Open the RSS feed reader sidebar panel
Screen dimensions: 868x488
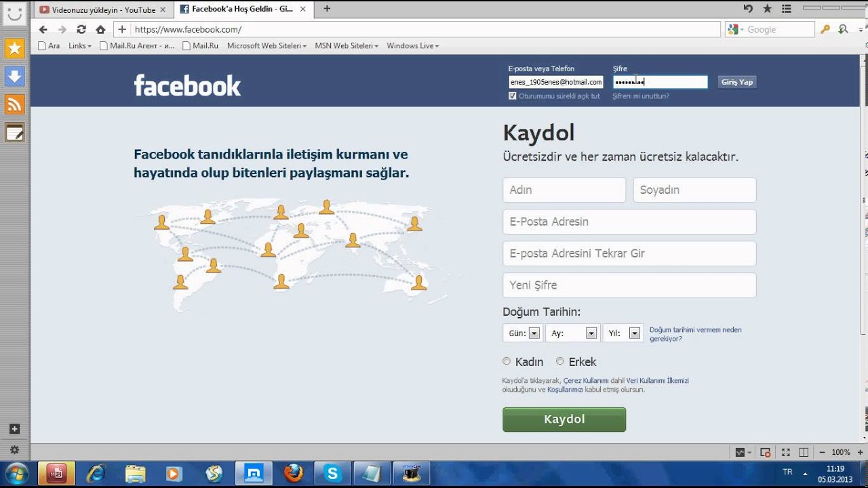click(14, 104)
